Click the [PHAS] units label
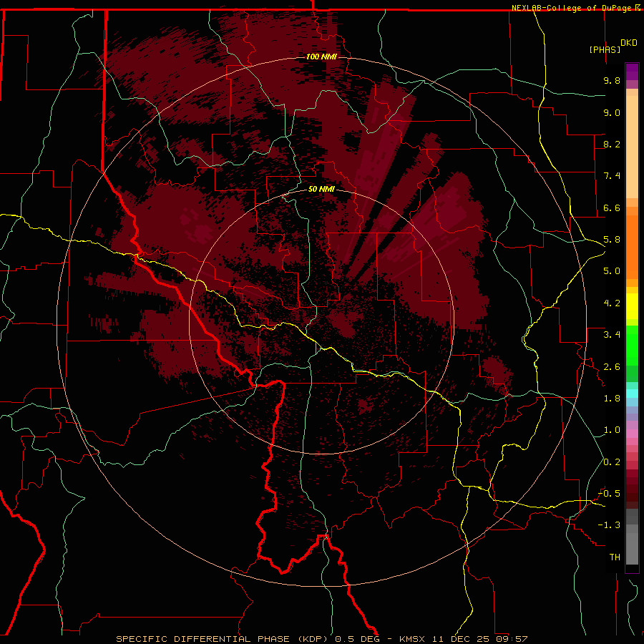The height and width of the screenshot is (644, 644). click(x=605, y=49)
